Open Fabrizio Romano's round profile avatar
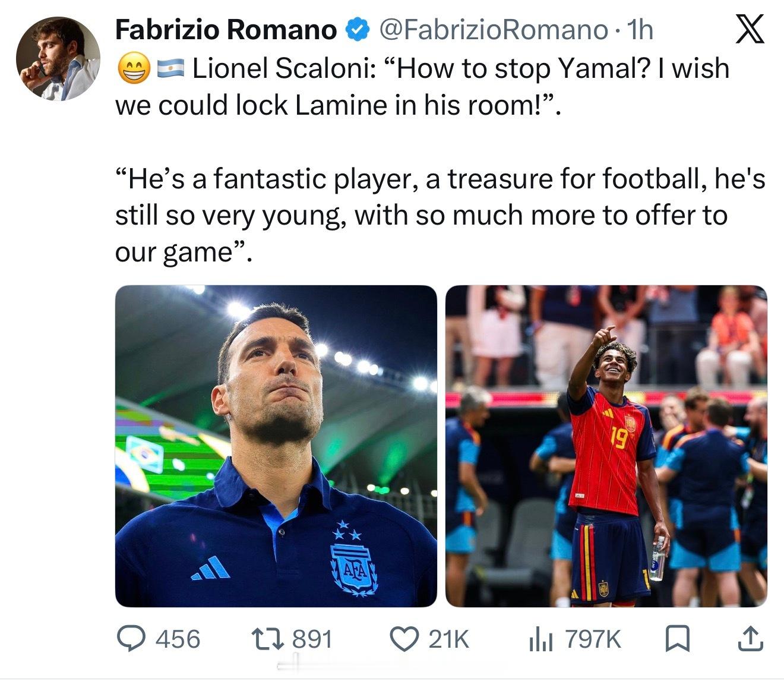The width and height of the screenshot is (784, 681). pos(58,58)
